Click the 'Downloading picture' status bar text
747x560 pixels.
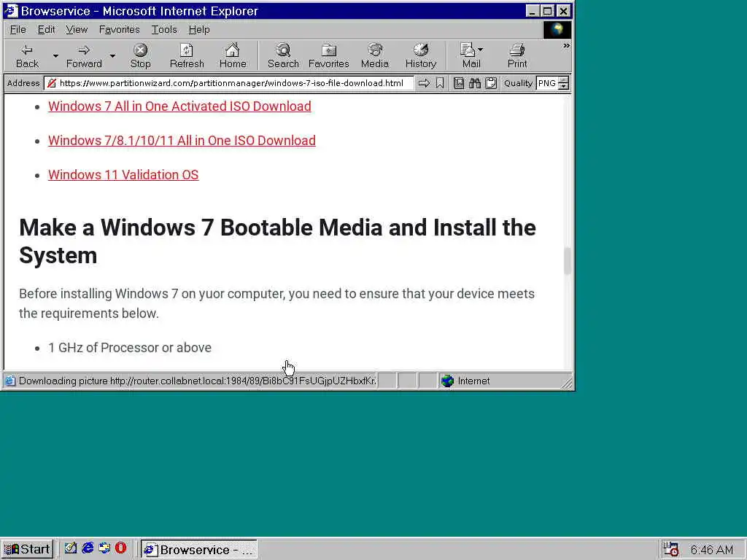197,381
